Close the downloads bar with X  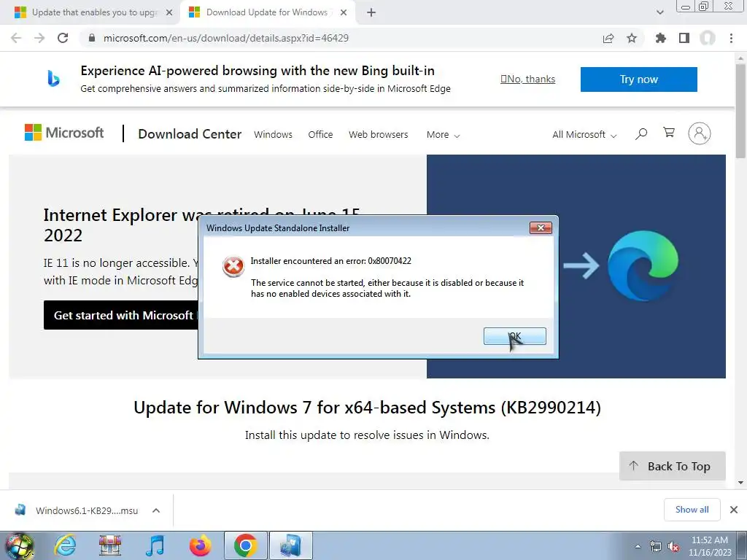coord(734,510)
